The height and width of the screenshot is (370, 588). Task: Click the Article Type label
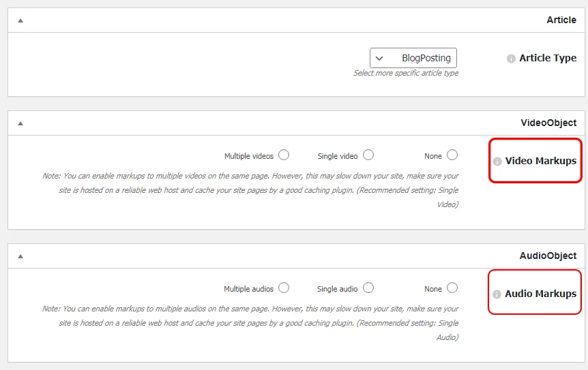[x=548, y=59]
